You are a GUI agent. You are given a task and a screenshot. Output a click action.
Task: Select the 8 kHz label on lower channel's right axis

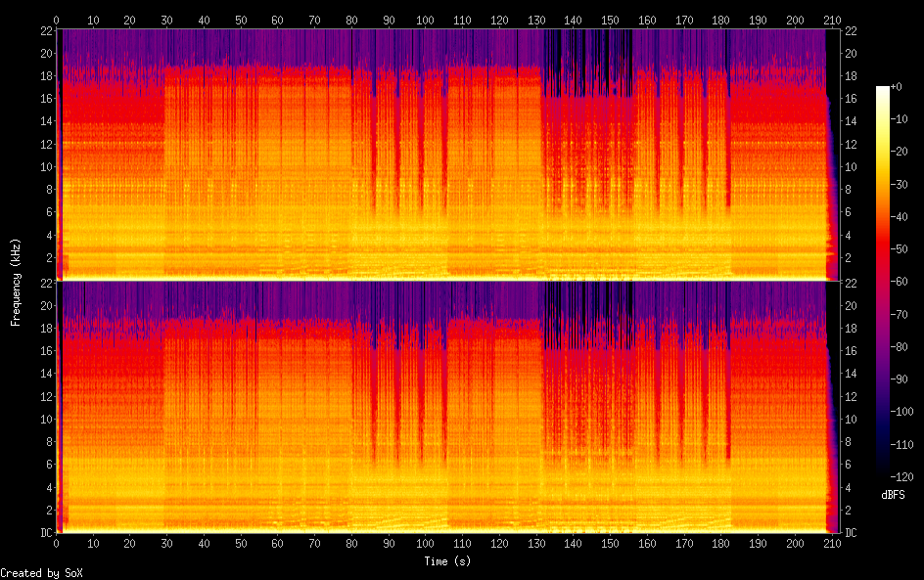pos(848,442)
